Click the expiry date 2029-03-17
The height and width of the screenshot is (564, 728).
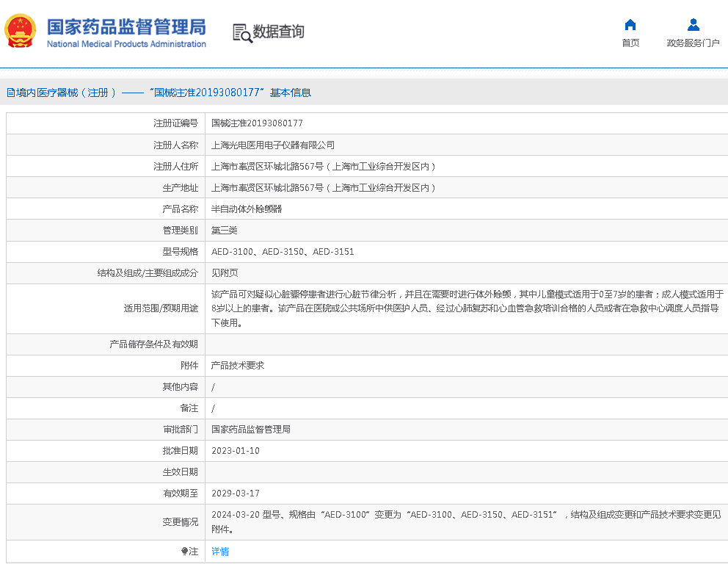click(x=235, y=493)
